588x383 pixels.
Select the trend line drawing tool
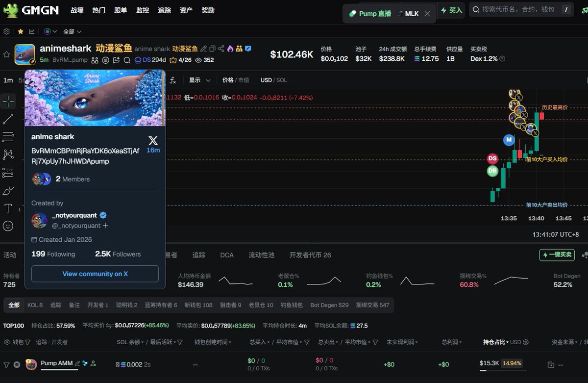[x=8, y=119]
